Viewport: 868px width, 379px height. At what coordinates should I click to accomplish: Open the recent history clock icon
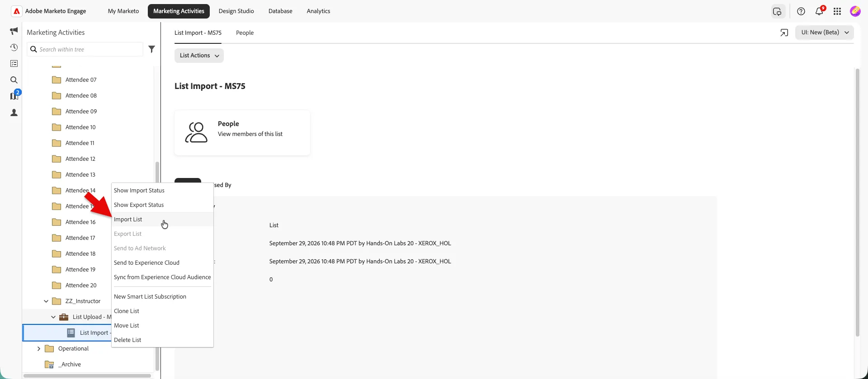click(x=14, y=47)
